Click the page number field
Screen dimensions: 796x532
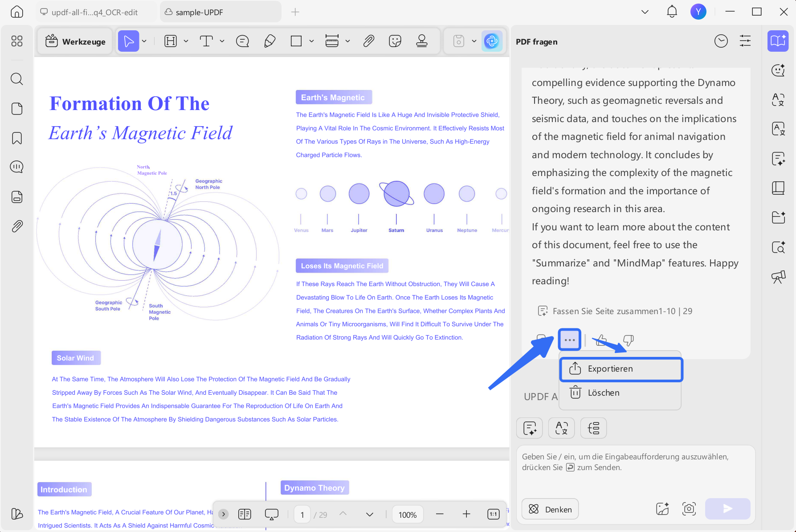click(x=302, y=515)
